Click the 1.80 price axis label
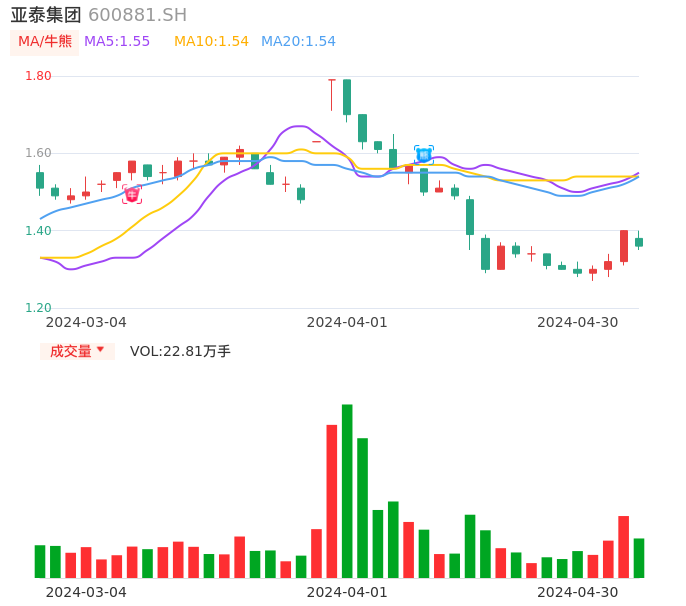Viewport: 686px width, 606px height. (38, 76)
